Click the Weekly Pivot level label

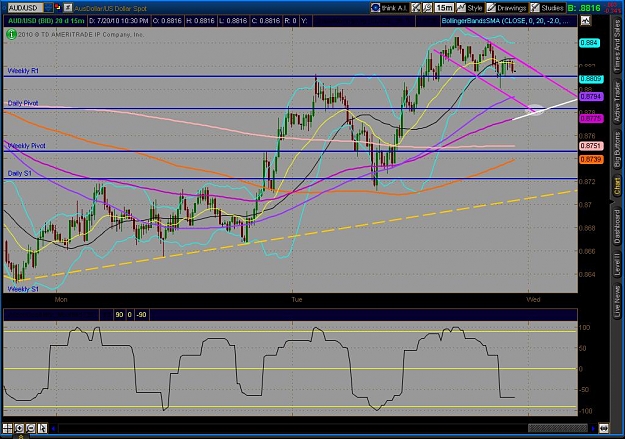26,146
